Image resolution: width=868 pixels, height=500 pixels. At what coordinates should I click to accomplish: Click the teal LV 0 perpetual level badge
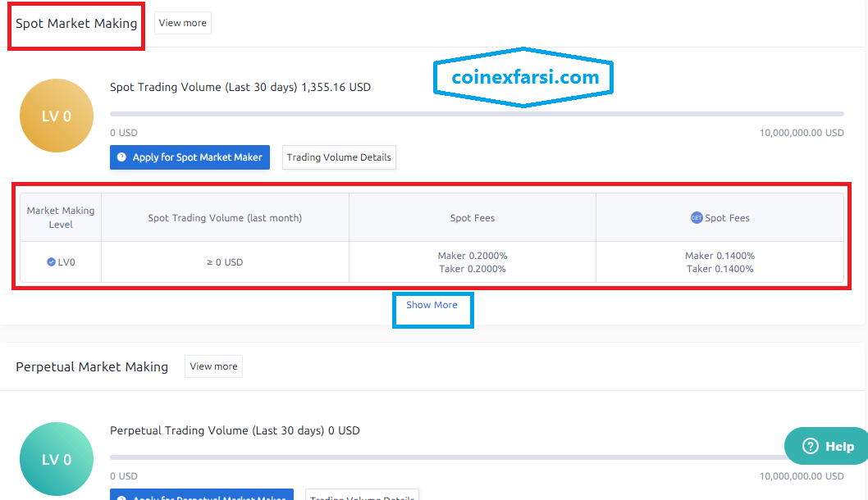[x=57, y=459]
